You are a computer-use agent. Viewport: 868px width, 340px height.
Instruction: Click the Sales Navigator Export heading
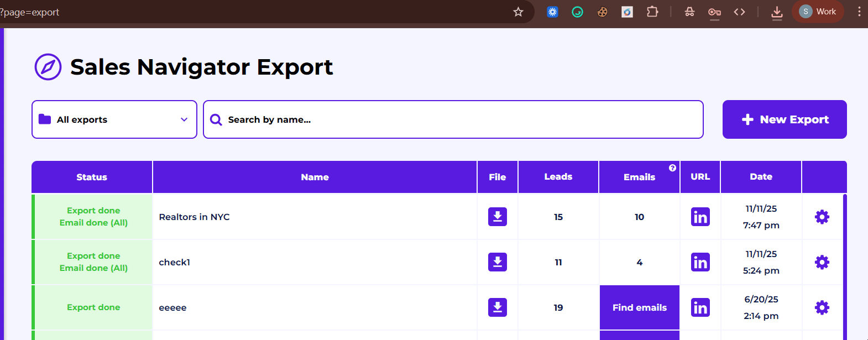pyautogui.click(x=202, y=67)
